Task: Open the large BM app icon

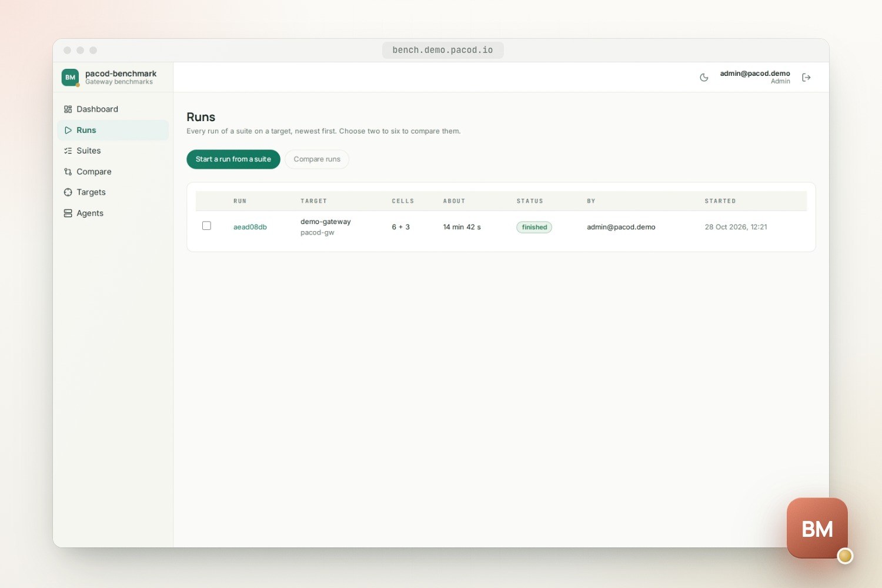Action: (817, 528)
